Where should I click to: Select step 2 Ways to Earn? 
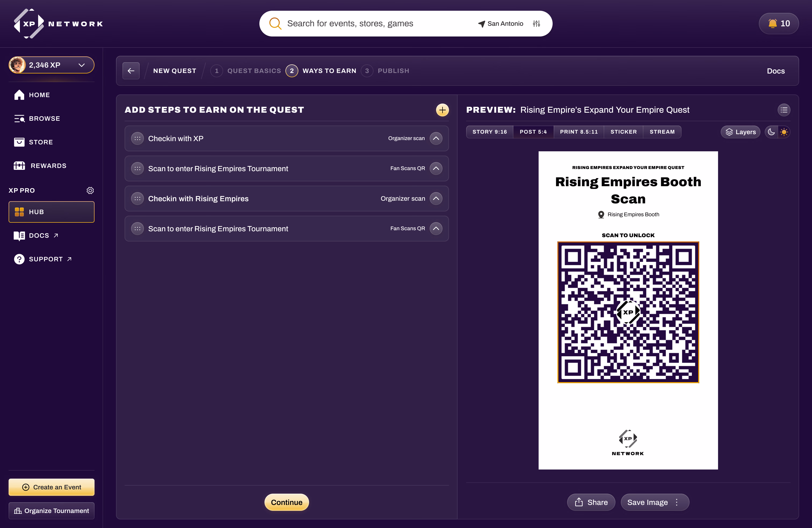(321, 71)
